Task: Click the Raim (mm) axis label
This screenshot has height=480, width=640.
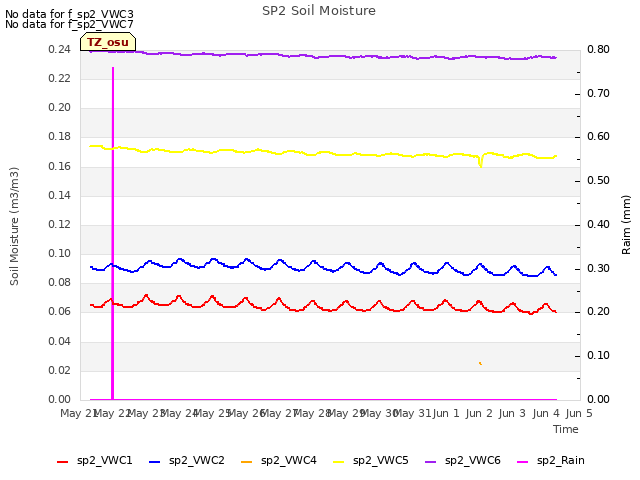Action: click(626, 225)
